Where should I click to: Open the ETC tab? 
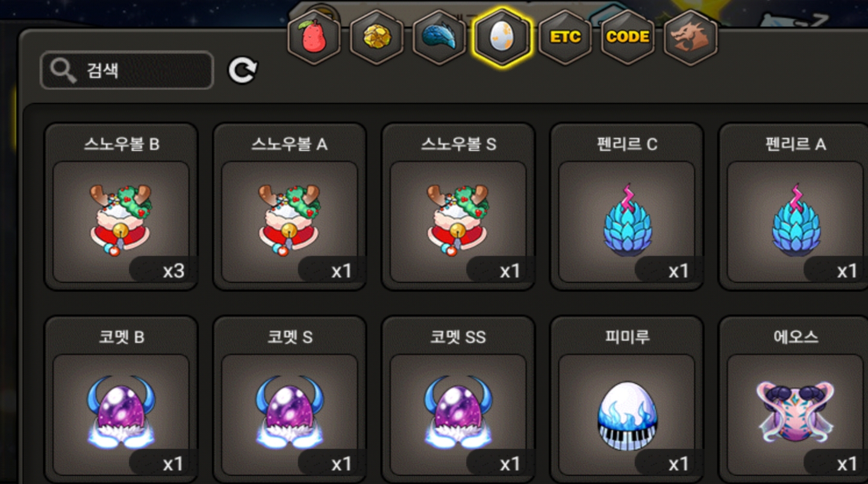coord(565,37)
